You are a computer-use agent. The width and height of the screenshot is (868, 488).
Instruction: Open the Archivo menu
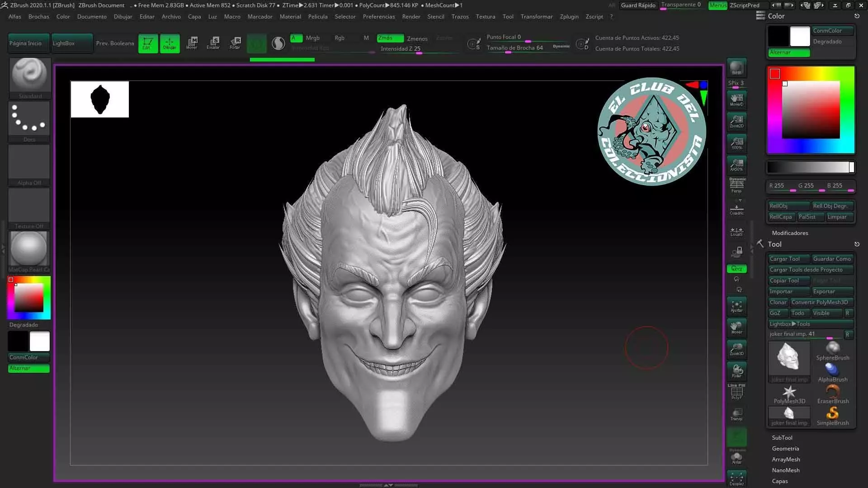point(171,17)
